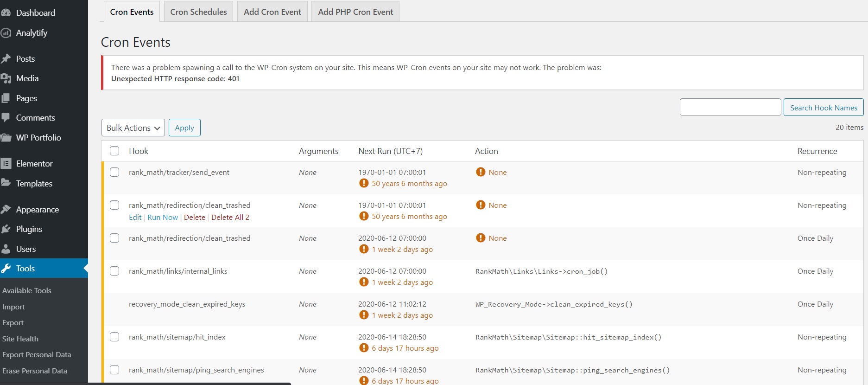Click Edit link under clean_trashed hook
The image size is (868, 385).
(135, 217)
